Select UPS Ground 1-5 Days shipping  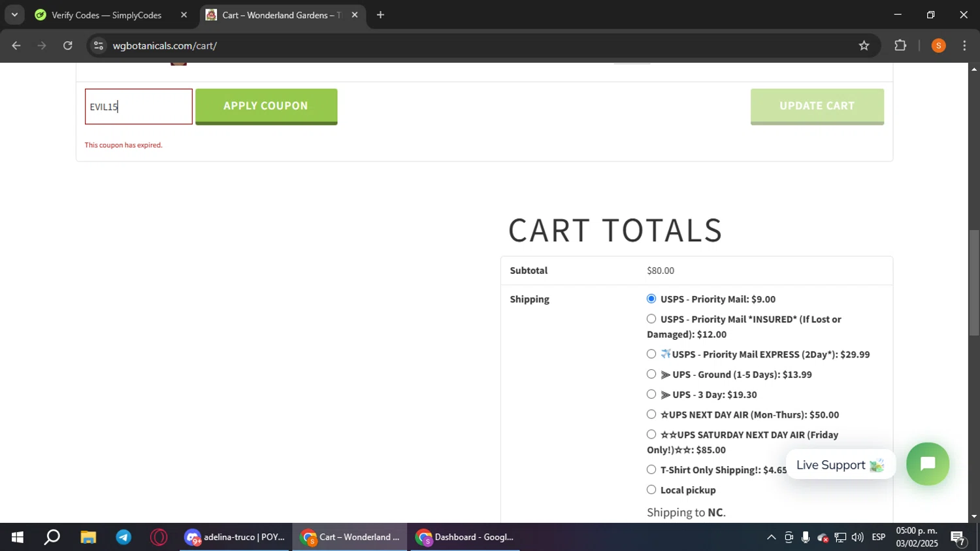651,375
